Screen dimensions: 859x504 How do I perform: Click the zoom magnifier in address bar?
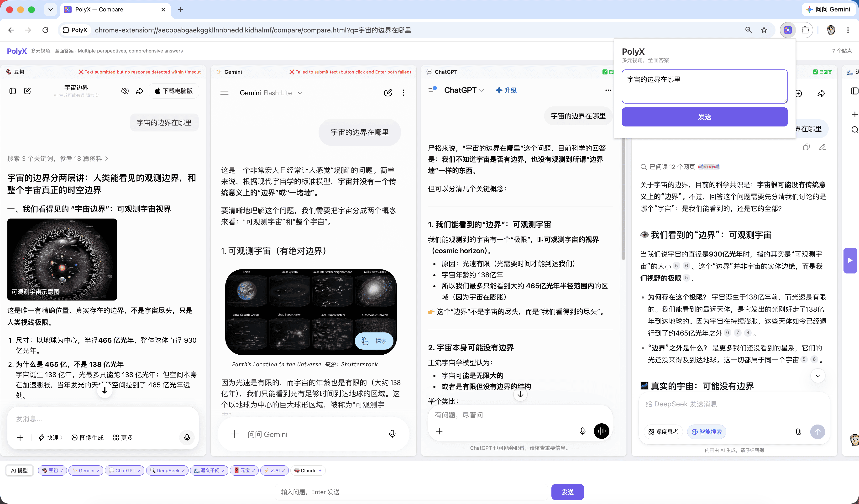coord(749,30)
